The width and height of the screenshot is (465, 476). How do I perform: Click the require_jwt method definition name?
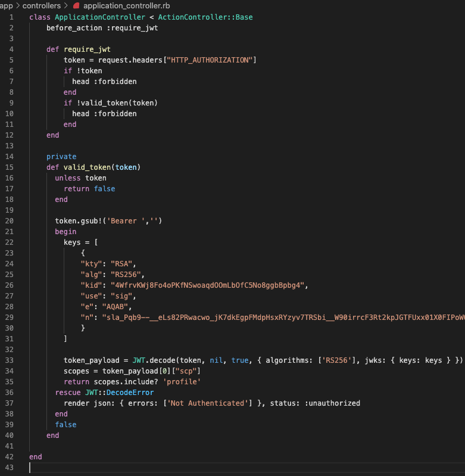pos(87,49)
